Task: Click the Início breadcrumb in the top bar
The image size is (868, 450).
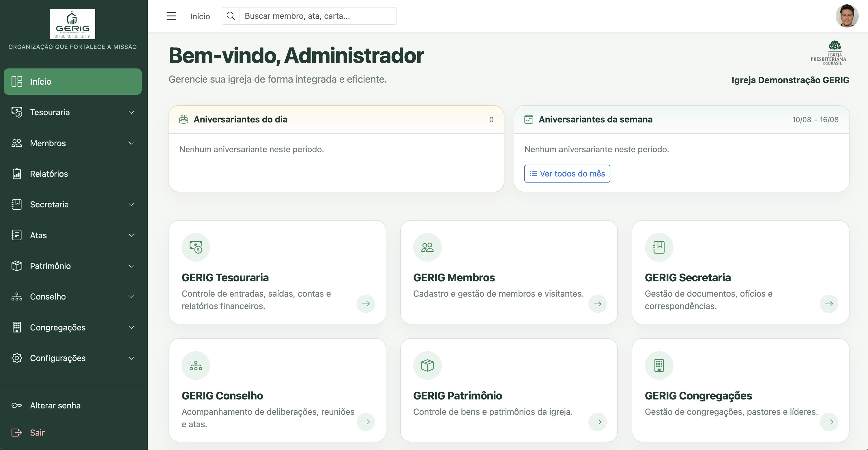Action: pyautogui.click(x=200, y=16)
